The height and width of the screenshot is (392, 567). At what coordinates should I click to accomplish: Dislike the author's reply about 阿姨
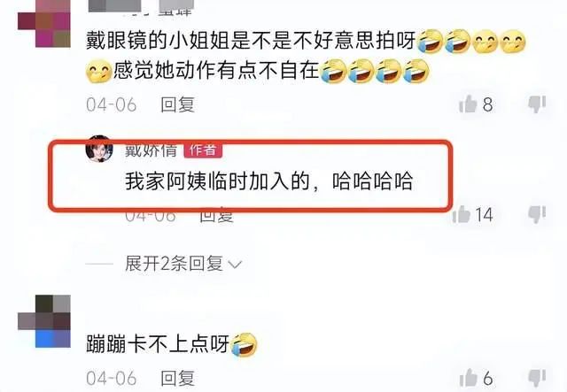point(537,215)
